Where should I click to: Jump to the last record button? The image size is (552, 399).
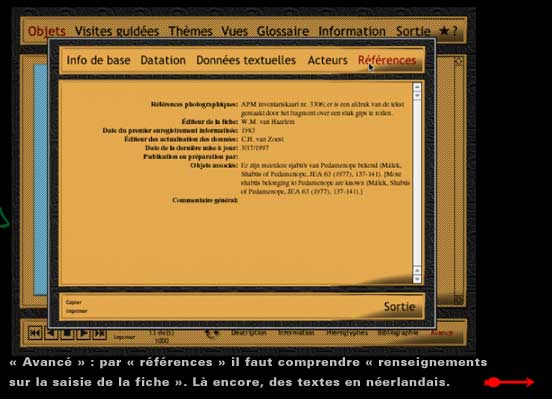(x=100, y=333)
